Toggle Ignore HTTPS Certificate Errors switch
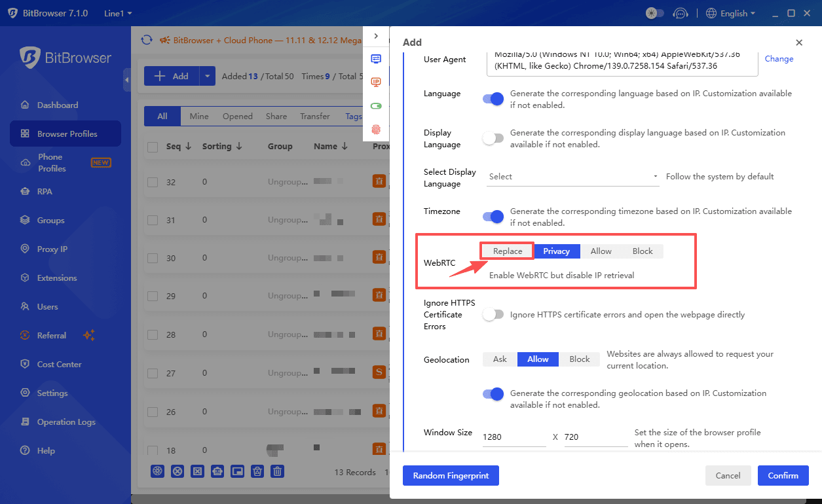The image size is (822, 504). [x=493, y=314]
